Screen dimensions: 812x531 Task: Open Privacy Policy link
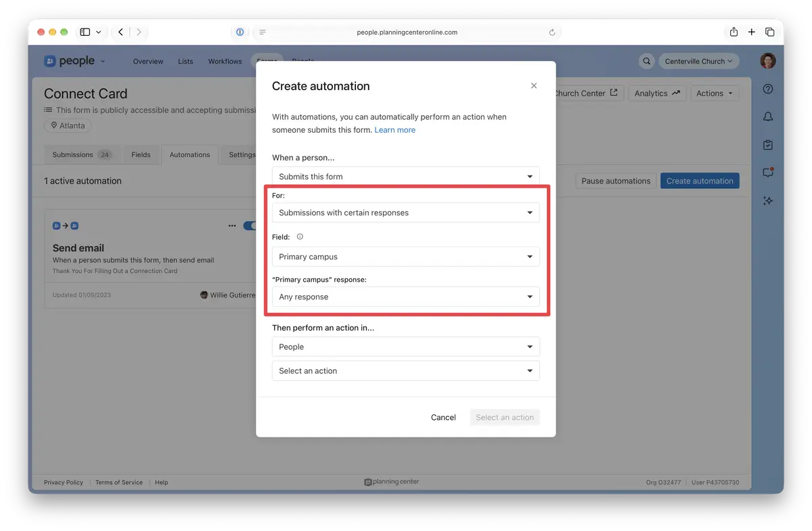[64, 482]
